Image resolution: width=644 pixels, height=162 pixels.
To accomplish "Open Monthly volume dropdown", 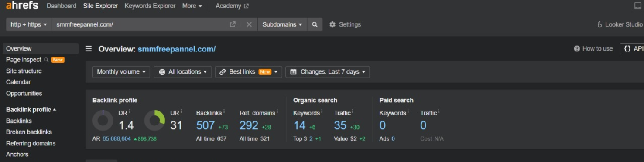I will click(x=121, y=72).
